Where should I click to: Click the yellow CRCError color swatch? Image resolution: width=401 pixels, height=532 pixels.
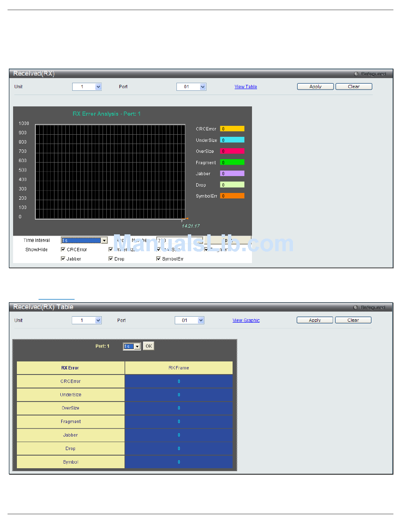[232, 129]
